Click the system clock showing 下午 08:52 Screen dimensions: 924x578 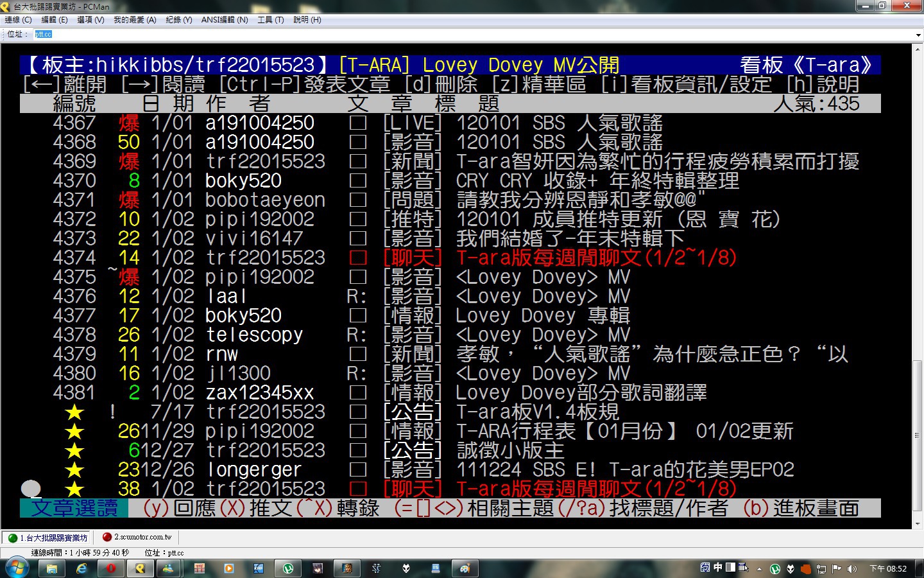point(888,569)
